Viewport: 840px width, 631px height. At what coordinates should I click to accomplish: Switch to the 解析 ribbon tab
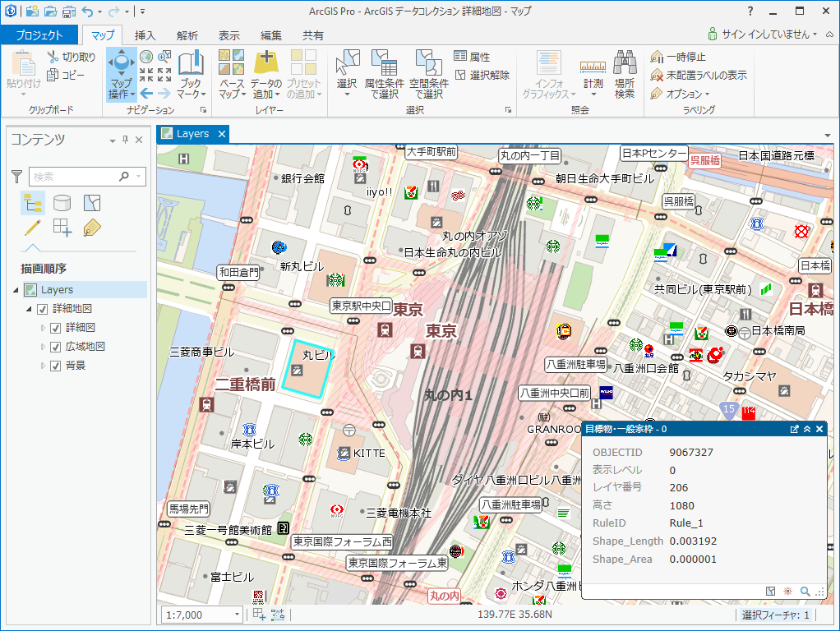[x=187, y=35]
